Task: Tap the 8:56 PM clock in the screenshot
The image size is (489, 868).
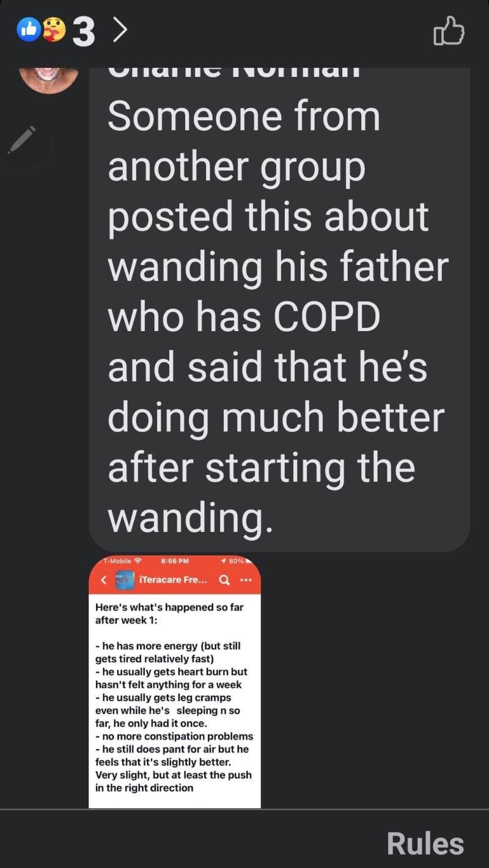Action: pyautogui.click(x=174, y=560)
